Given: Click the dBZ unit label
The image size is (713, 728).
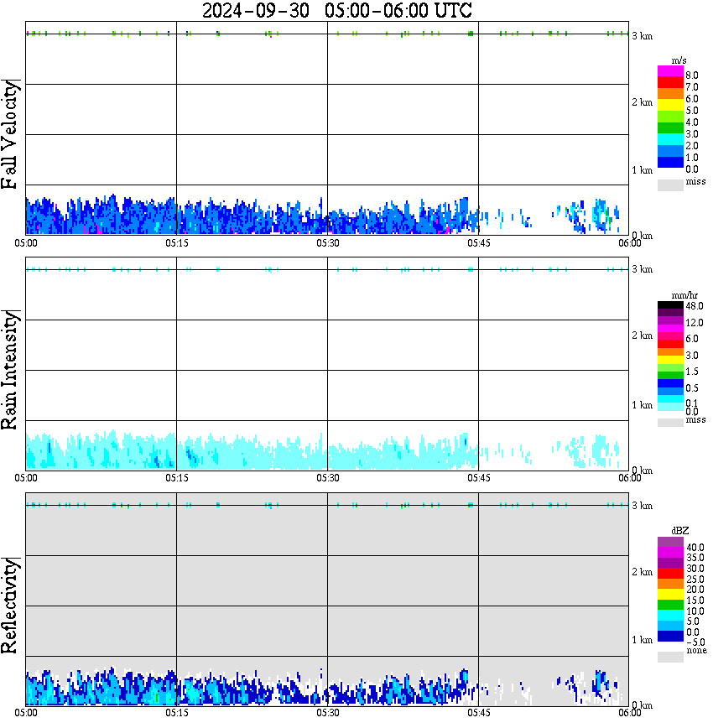Looking at the screenshot, I should click(x=680, y=531).
